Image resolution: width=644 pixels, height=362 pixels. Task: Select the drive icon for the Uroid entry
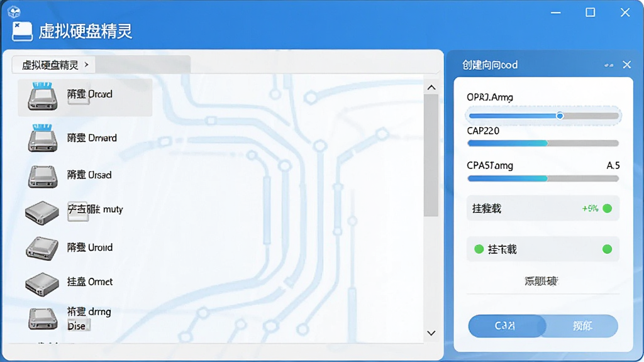(42, 248)
